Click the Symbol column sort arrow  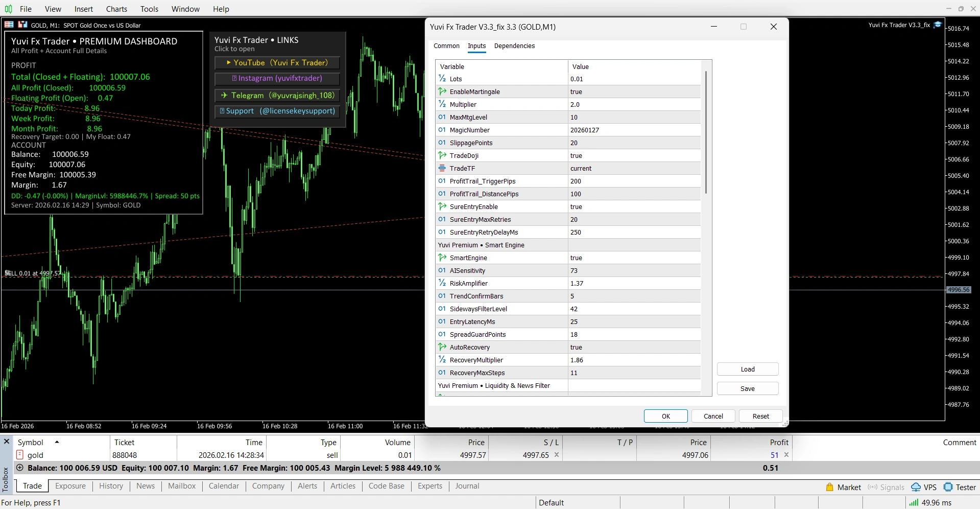point(57,442)
